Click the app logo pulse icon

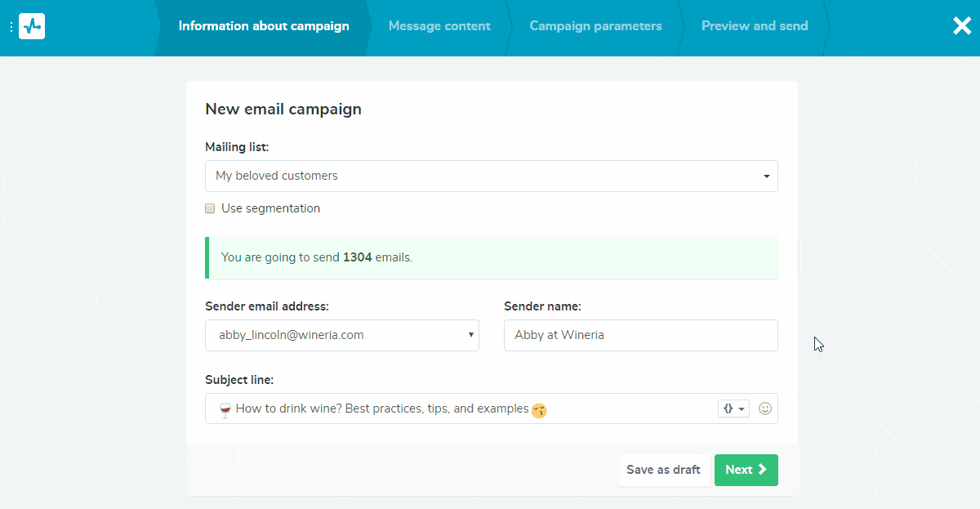click(x=31, y=25)
